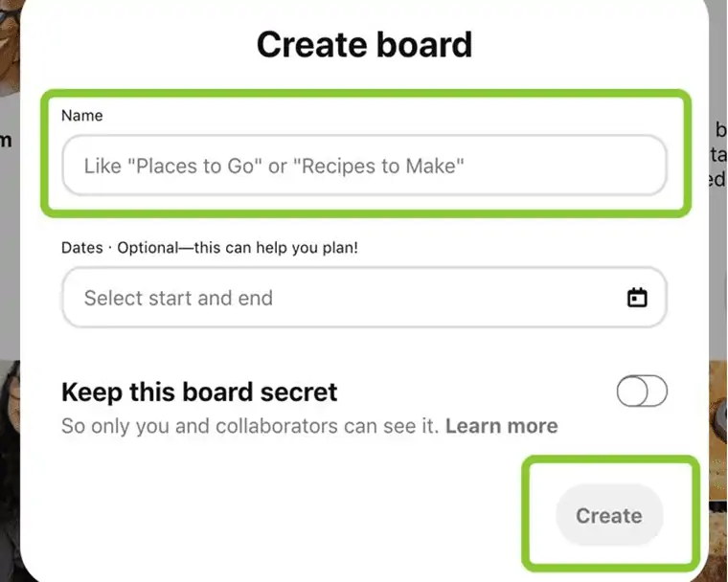
Task: Click the cut-off pin text beside Name field
Action: coord(719,153)
